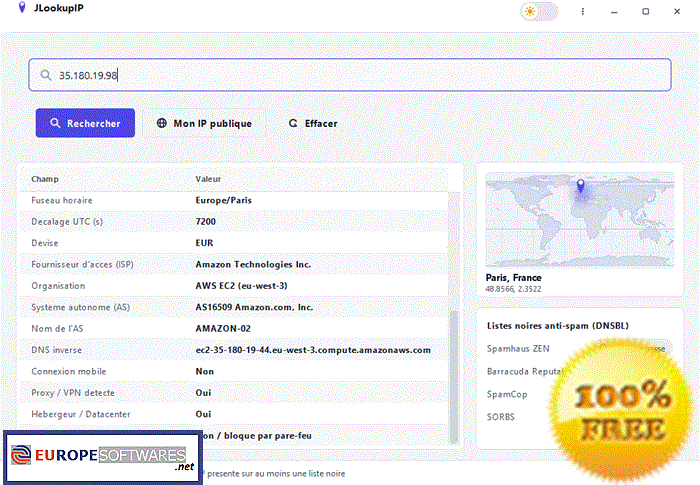Toggle the light/dark theme switch
Image resolution: width=700 pixels, height=485 pixels.
[x=539, y=11]
